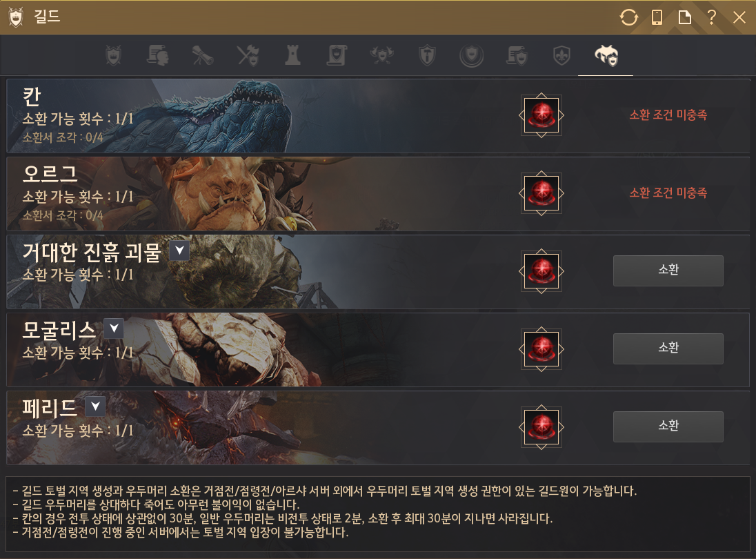Click the red 소환 조건 미충족 text for 칸
This screenshot has width=756, height=559.
668,115
